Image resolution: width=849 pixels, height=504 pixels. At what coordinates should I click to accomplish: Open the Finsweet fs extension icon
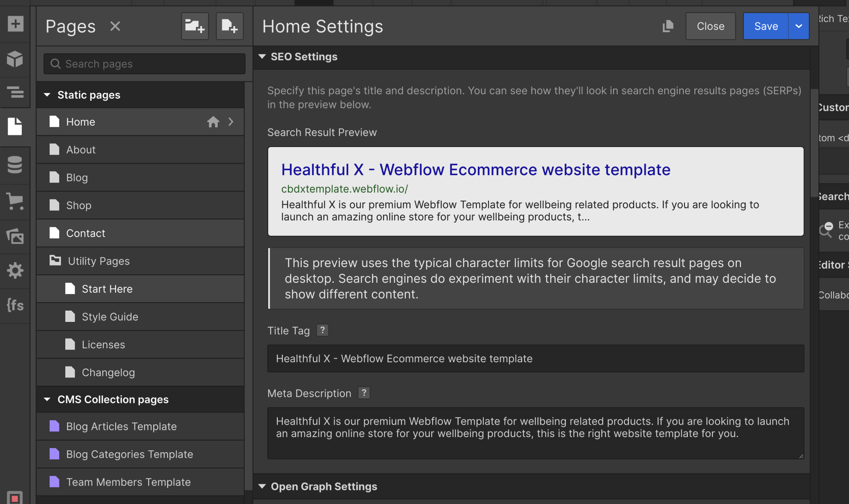tap(15, 305)
